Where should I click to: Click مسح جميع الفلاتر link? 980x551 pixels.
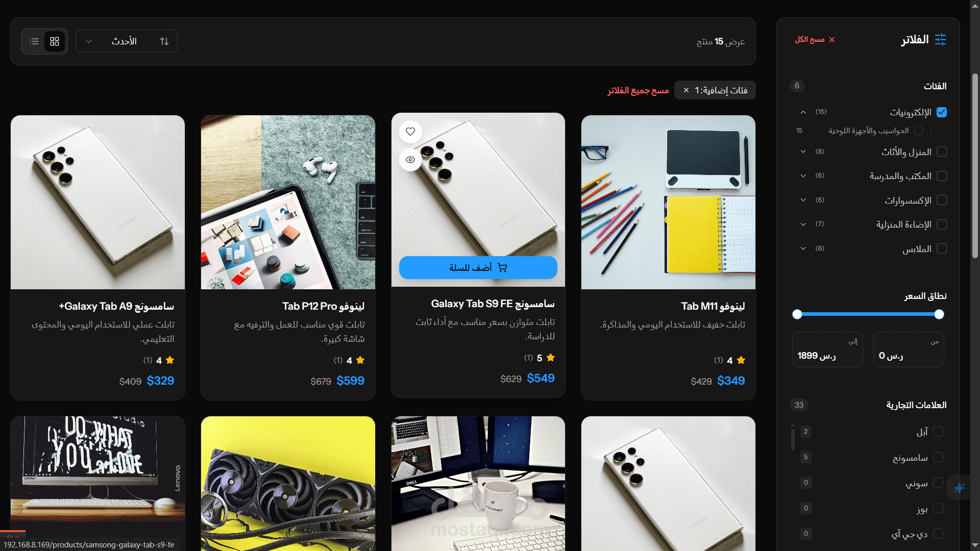pos(638,90)
